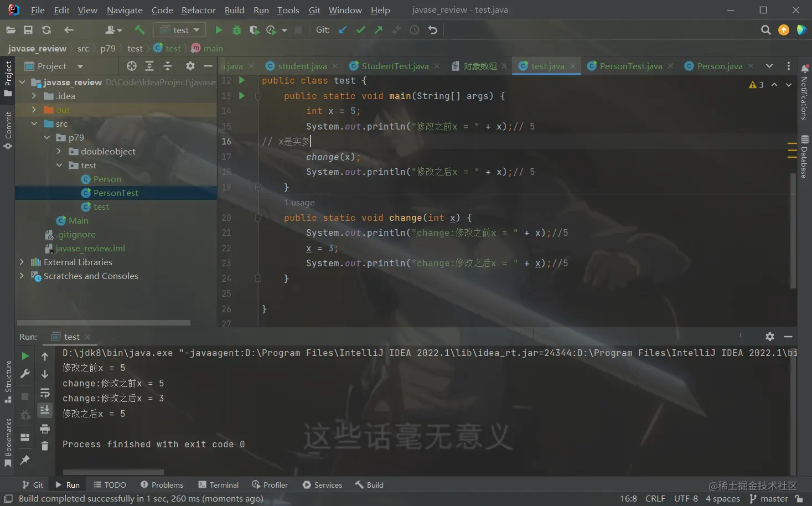Click warnings indicator showing 3
The height and width of the screenshot is (506, 812).
[756, 85]
